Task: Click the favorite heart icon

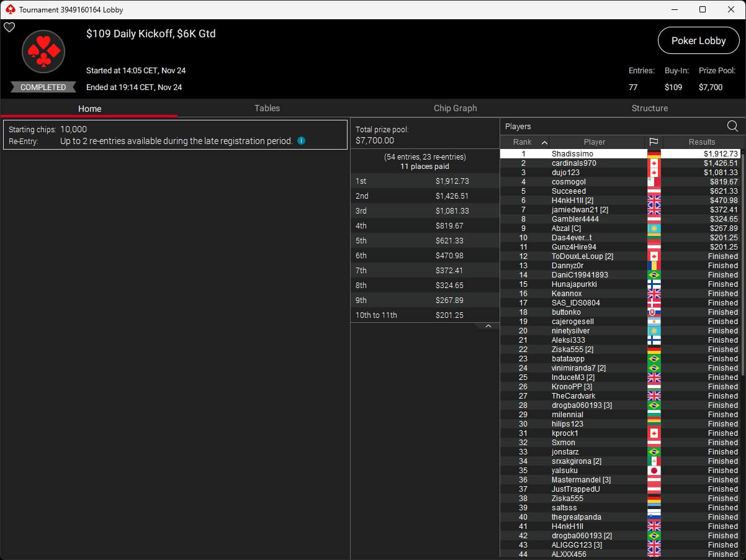Action: tap(9, 27)
